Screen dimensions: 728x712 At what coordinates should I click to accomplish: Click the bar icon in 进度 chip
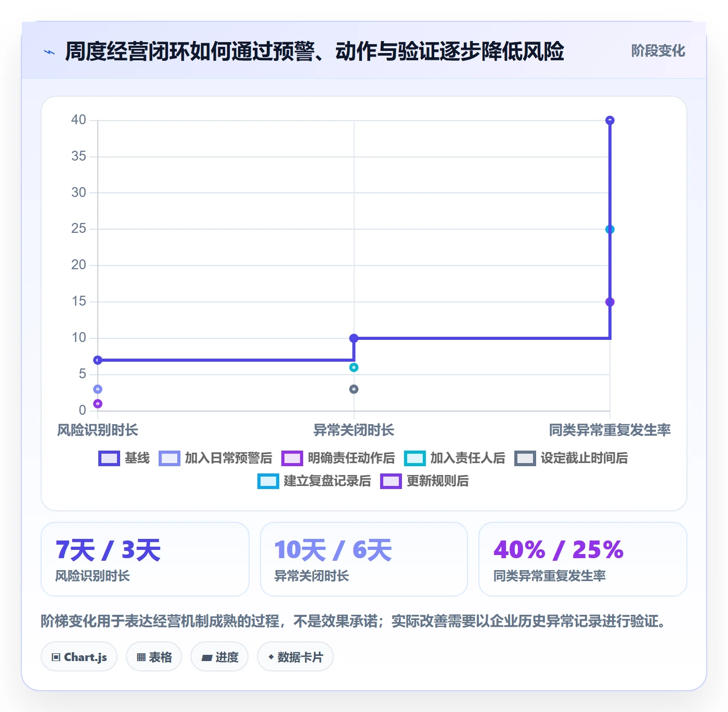206,658
